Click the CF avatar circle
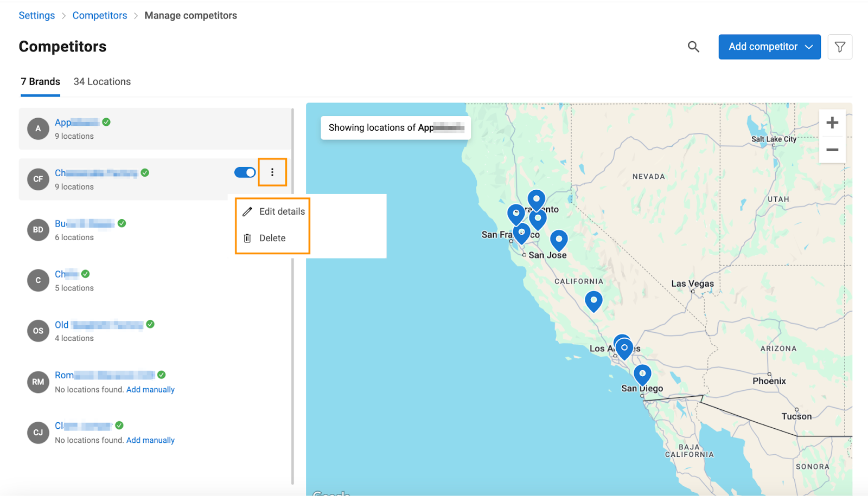Screen dimensions: 868x496 (x=38, y=179)
